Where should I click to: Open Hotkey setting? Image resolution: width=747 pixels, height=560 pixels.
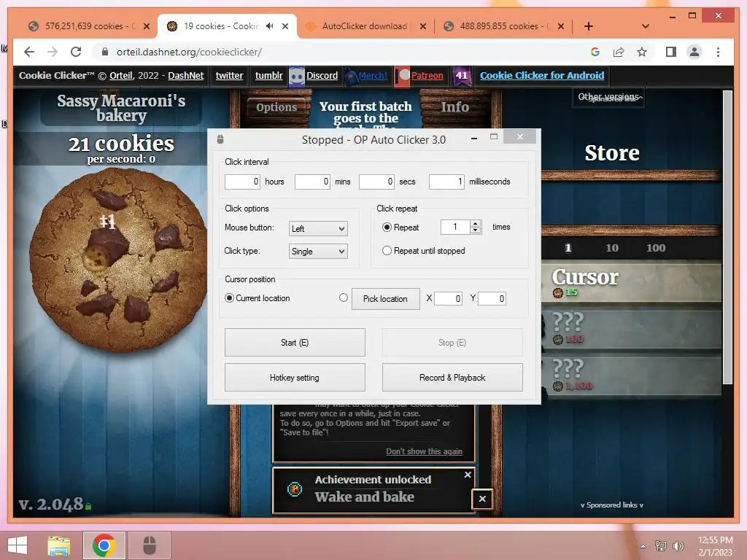tap(295, 378)
